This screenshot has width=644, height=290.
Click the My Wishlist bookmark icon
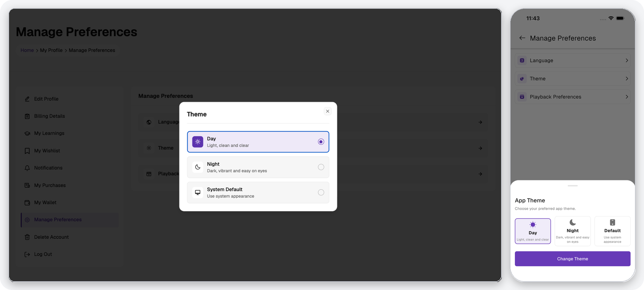[27, 151]
